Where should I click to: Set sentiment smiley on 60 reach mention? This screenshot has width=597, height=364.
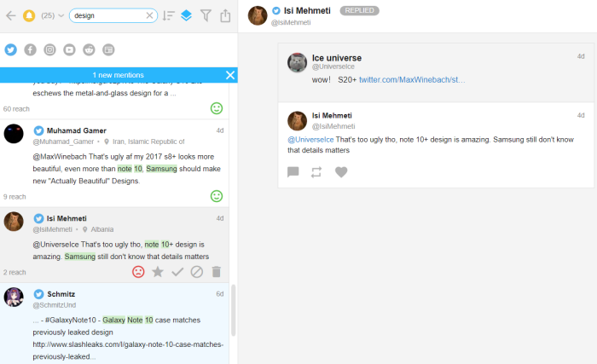(217, 108)
